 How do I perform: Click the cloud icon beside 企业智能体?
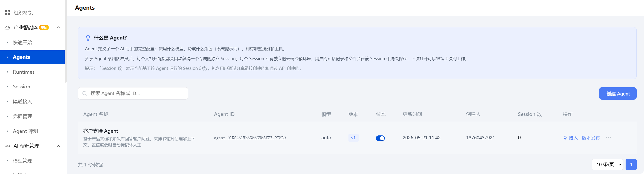coord(8,28)
